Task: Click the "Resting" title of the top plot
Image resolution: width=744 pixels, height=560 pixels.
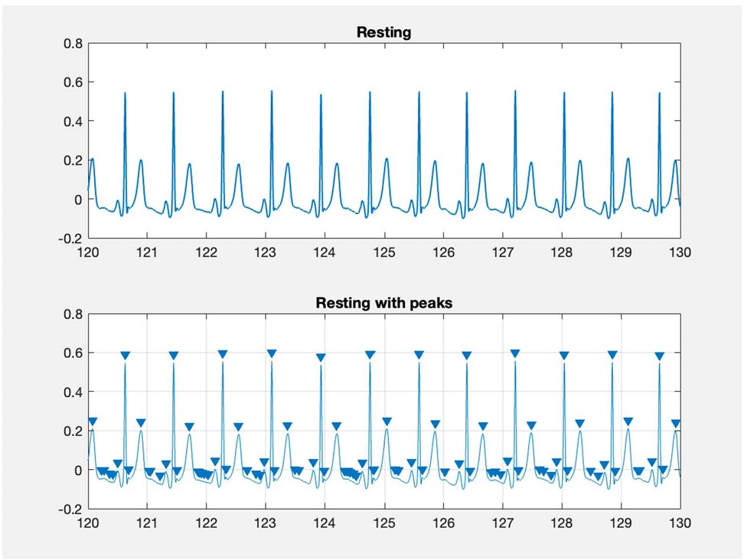Action: [x=383, y=33]
